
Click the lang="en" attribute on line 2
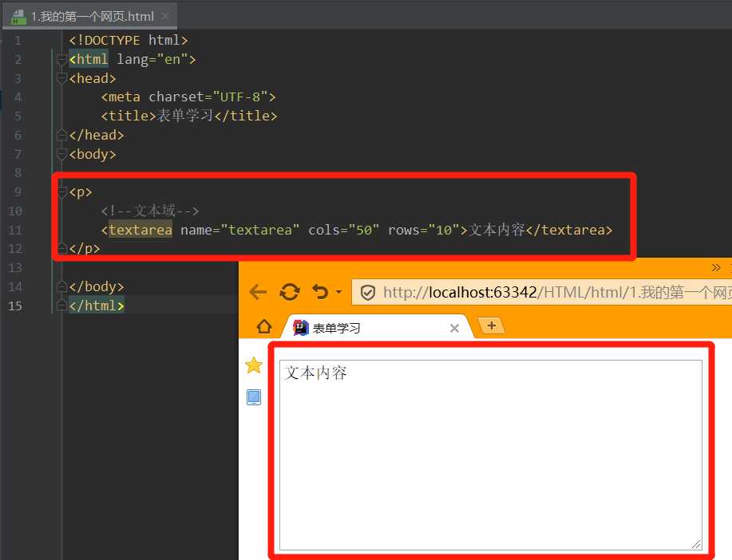(152, 59)
